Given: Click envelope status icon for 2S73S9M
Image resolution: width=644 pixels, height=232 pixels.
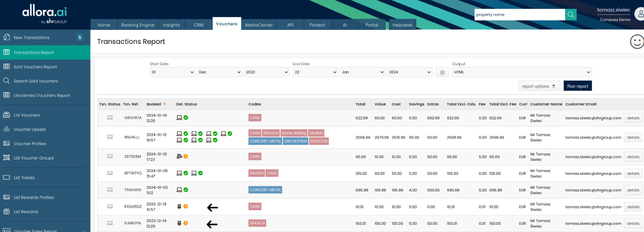Looking at the screenshot, I should pyautogui.click(x=110, y=156).
